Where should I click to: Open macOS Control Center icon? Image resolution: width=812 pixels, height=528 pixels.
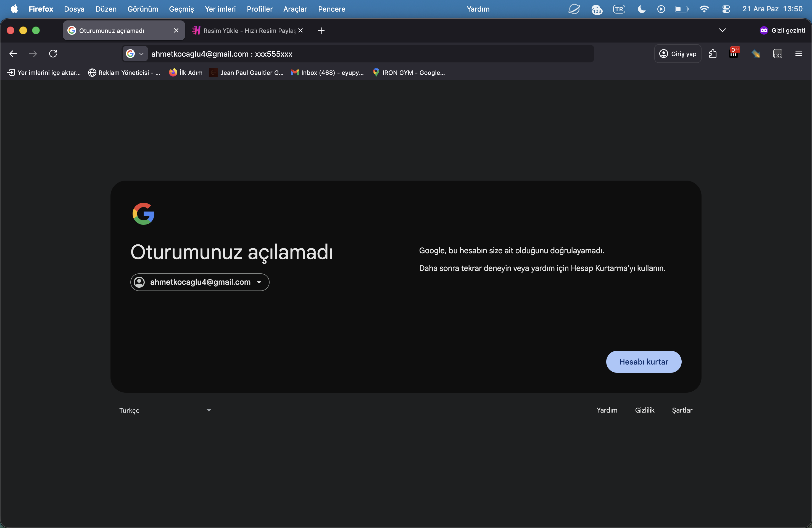point(726,9)
